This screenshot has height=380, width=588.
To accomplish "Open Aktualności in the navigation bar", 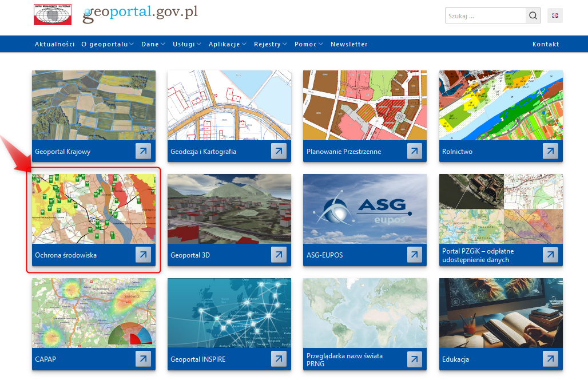I will 54,44.
